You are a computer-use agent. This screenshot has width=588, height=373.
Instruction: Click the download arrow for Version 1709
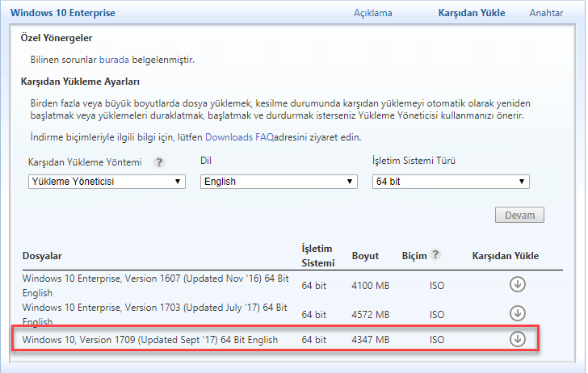point(517,339)
